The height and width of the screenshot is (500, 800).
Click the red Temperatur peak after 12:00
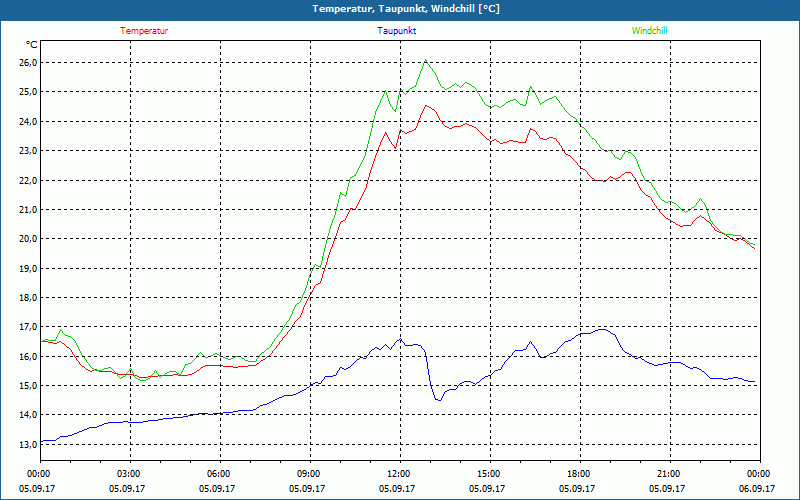(426, 106)
